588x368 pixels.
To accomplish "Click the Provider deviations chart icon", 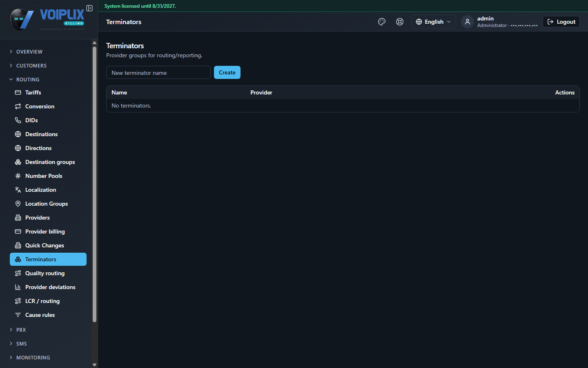I will click(x=18, y=287).
